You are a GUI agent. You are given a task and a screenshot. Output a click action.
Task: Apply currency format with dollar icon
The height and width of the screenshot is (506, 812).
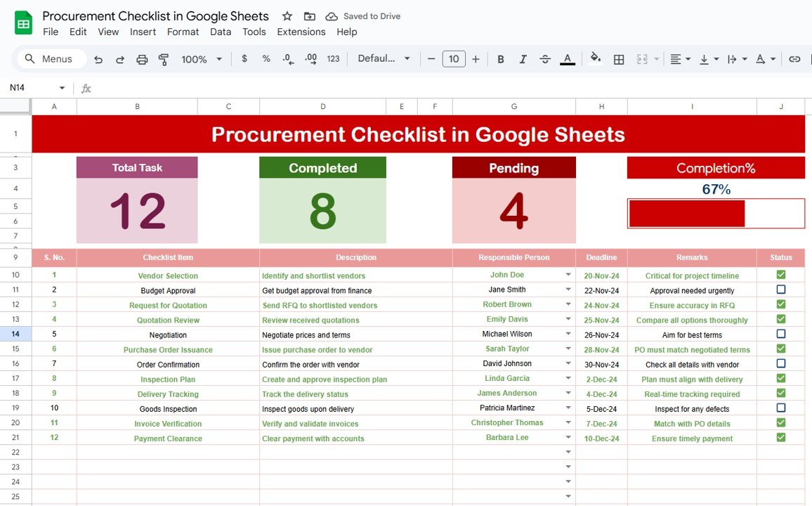[x=244, y=59]
